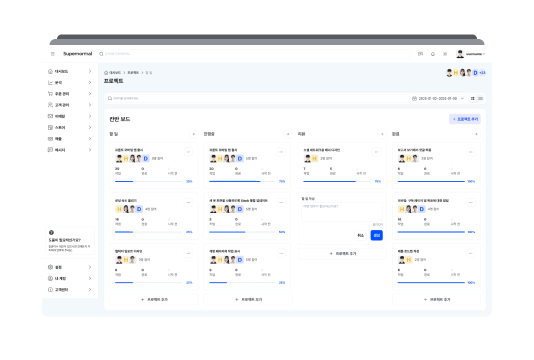The height and width of the screenshot is (360, 534).
Task: Click progress bar of review 75% card
Action: pos(337,182)
